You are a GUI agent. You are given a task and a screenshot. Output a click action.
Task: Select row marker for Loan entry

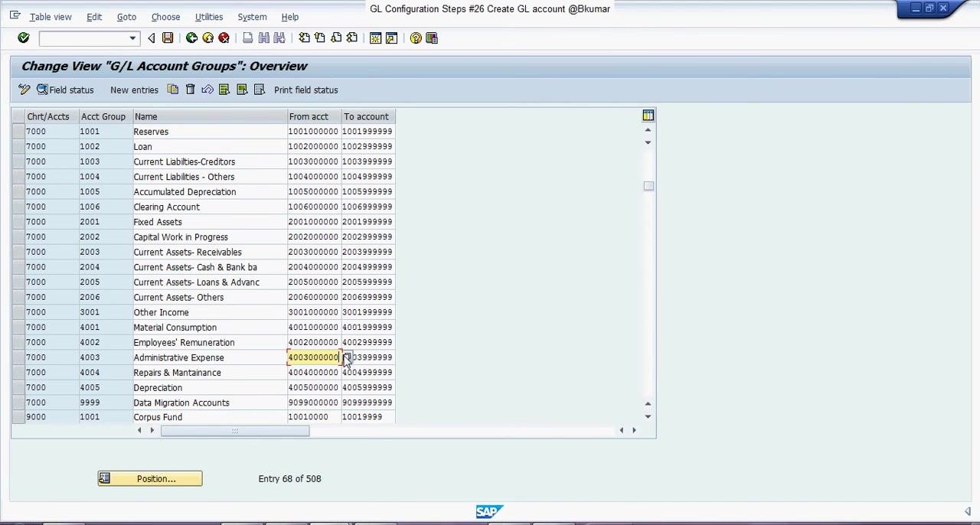point(18,147)
